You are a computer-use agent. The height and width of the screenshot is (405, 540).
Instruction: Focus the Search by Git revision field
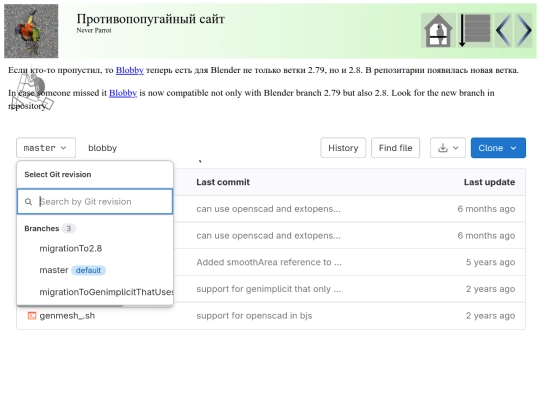(x=95, y=201)
